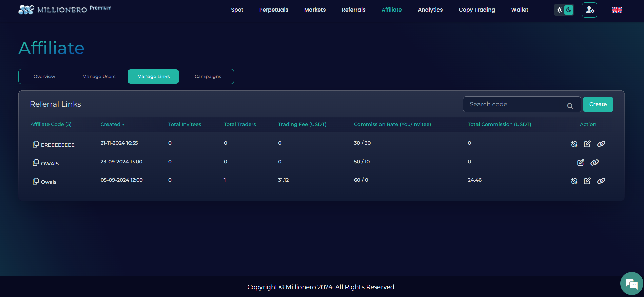Click the edit icon for EREEEEEEEE row
Viewport: 644px width, 297px height.
tap(587, 144)
